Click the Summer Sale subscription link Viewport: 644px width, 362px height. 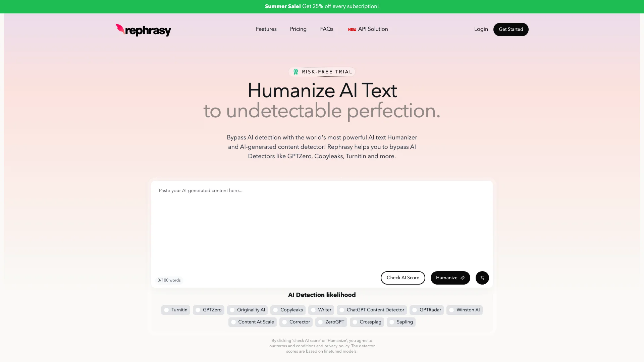[x=322, y=6]
